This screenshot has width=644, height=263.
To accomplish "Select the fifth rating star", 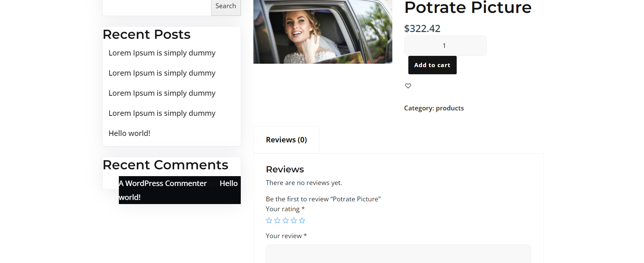I will 302,220.
